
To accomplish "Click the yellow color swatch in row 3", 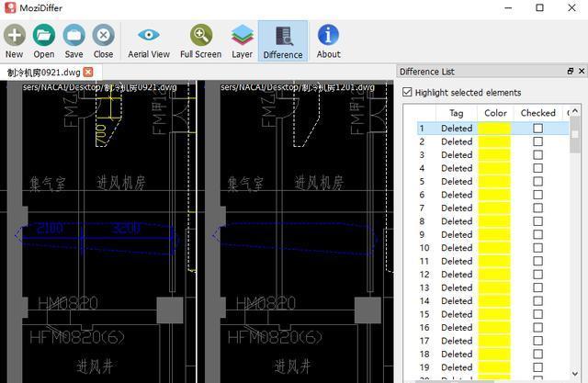I will pyautogui.click(x=494, y=155).
